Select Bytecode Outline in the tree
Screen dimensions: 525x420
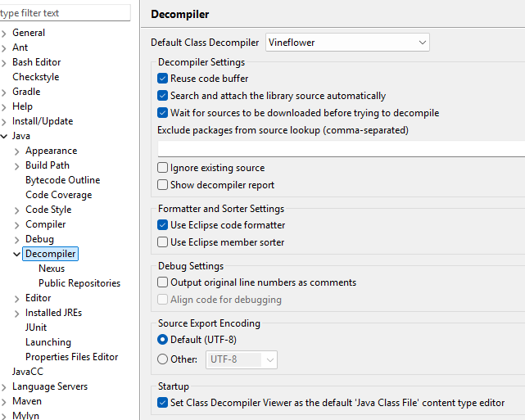tap(62, 180)
